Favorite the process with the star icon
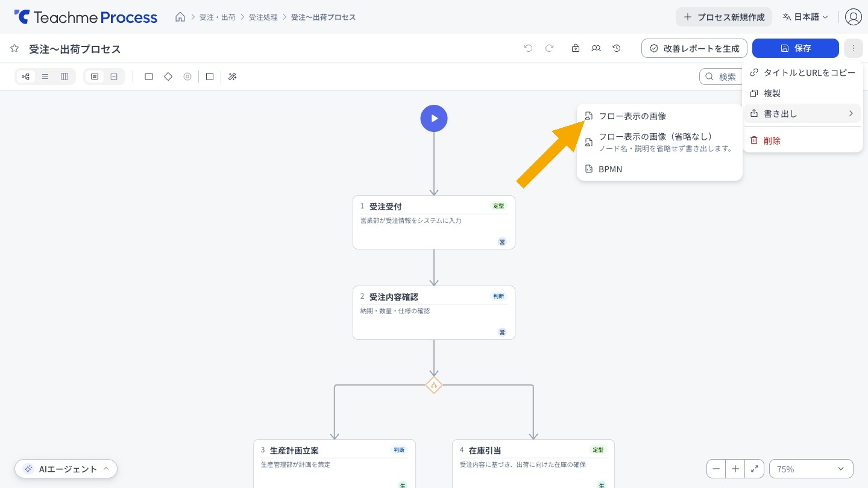The image size is (868, 488). coord(14,49)
